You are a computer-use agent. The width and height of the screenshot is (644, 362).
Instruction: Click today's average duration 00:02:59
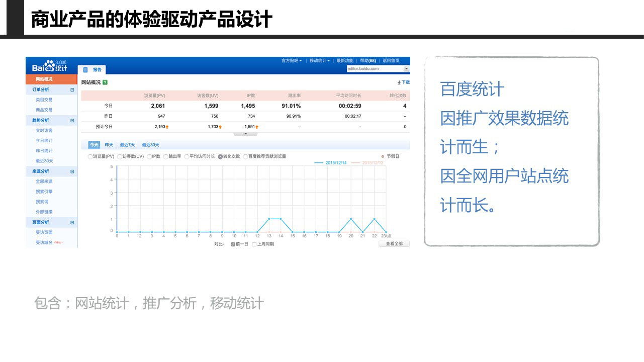click(350, 106)
